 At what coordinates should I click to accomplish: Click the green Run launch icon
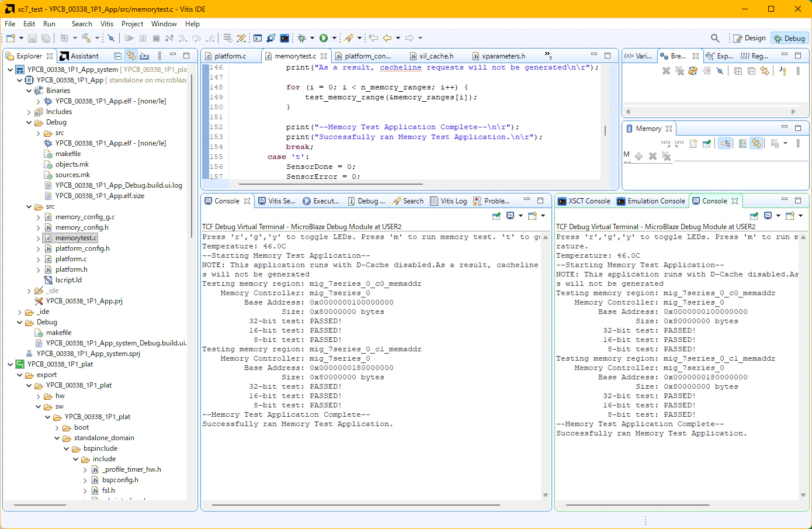coord(324,38)
